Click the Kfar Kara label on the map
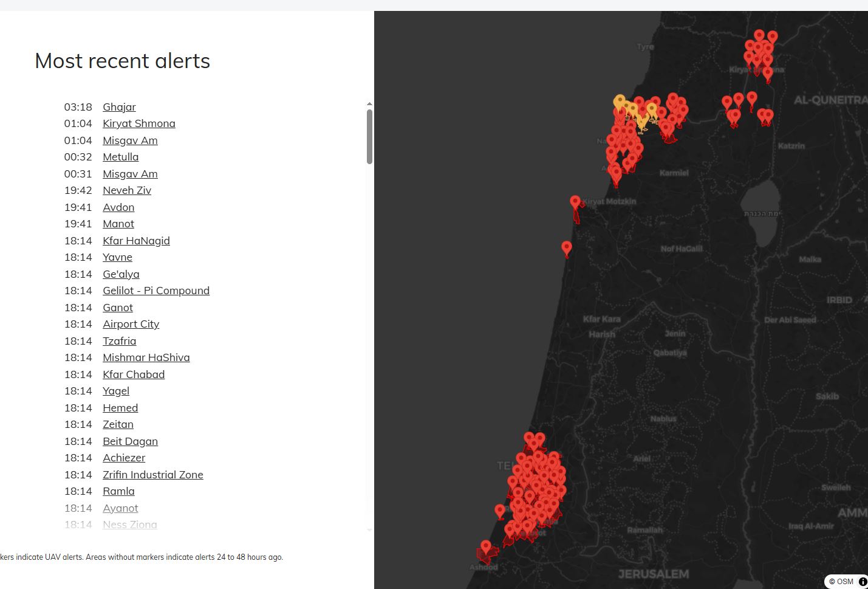The width and height of the screenshot is (868, 589). coord(602,319)
